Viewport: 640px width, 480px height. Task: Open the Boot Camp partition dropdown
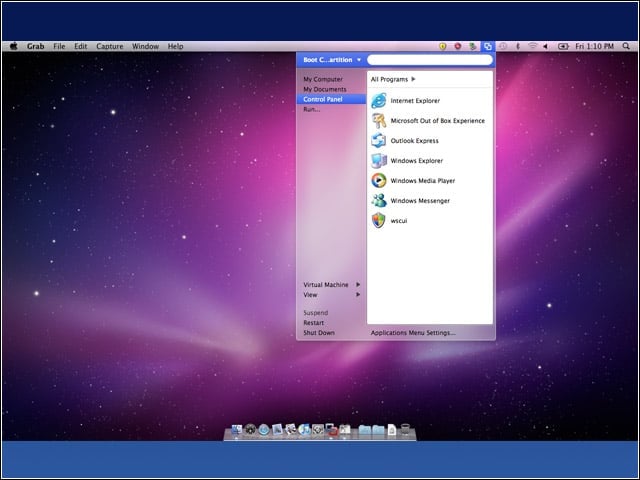332,60
